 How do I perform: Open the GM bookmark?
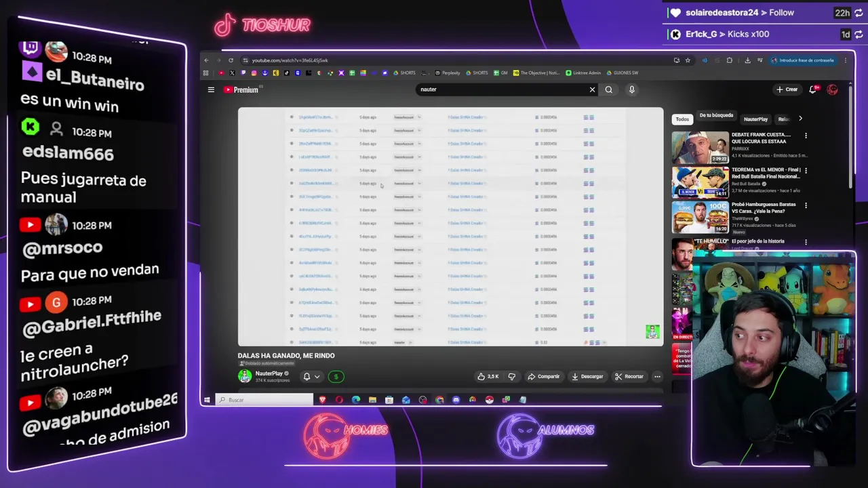click(500, 73)
